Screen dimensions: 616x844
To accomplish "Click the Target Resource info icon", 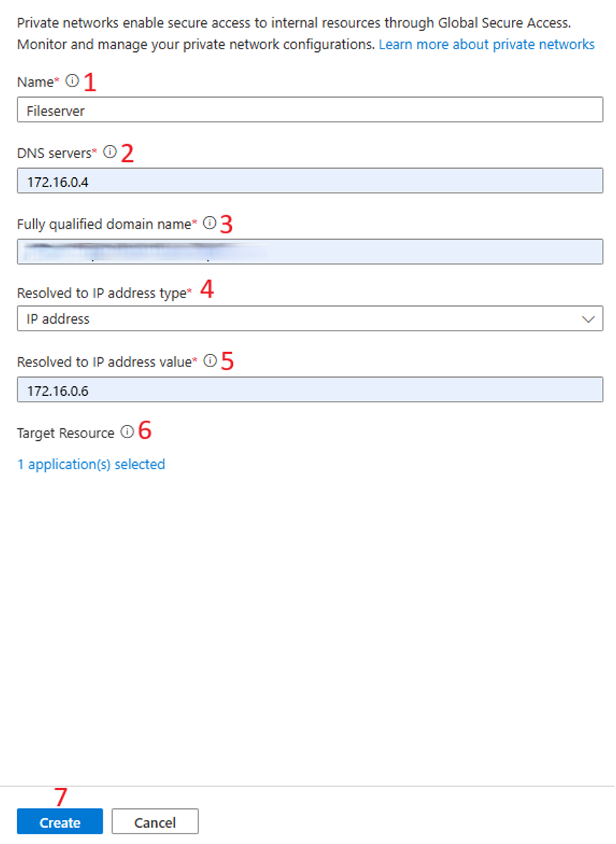I will coord(127,433).
